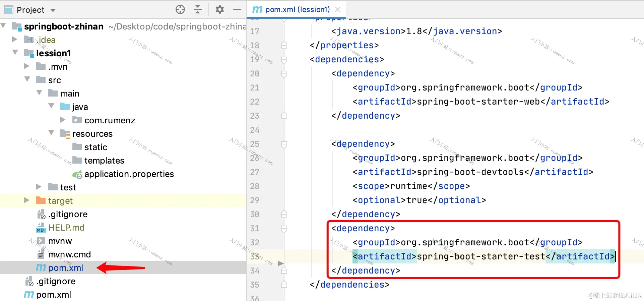The image size is (644, 301).
Task: Click the closing properties tag
Action: pos(344,45)
